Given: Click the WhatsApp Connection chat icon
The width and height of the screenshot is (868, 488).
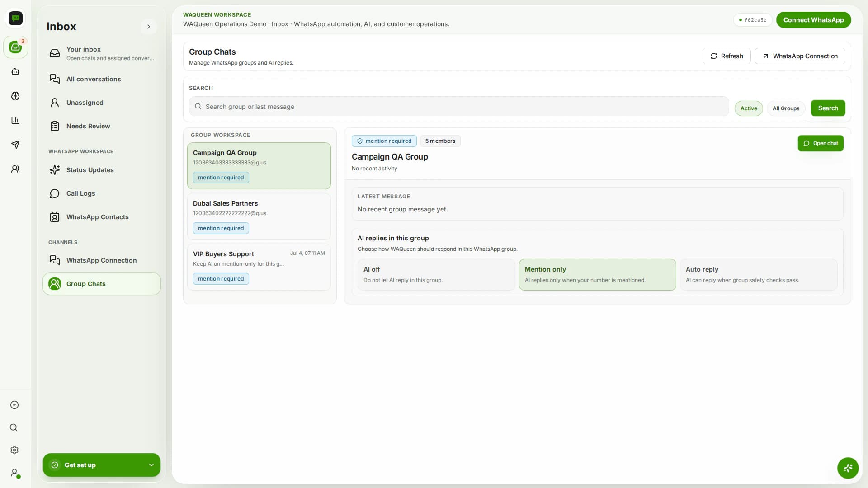Looking at the screenshot, I should click(x=55, y=260).
